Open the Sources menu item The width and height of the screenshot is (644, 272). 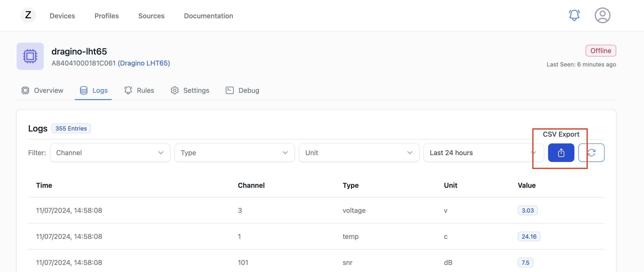click(x=151, y=16)
